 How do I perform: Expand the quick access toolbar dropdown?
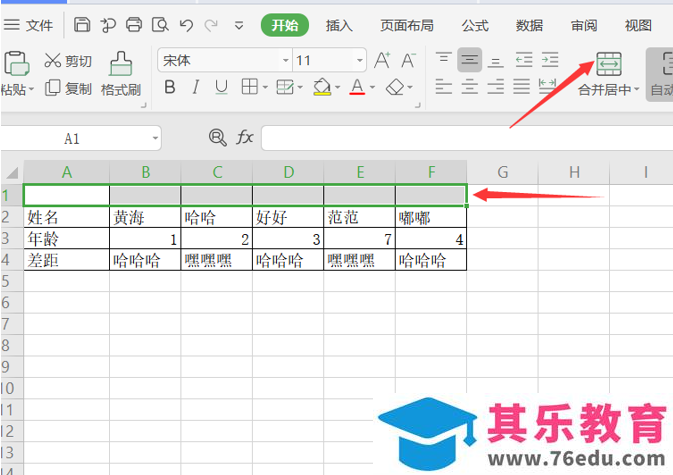pyautogui.click(x=239, y=26)
